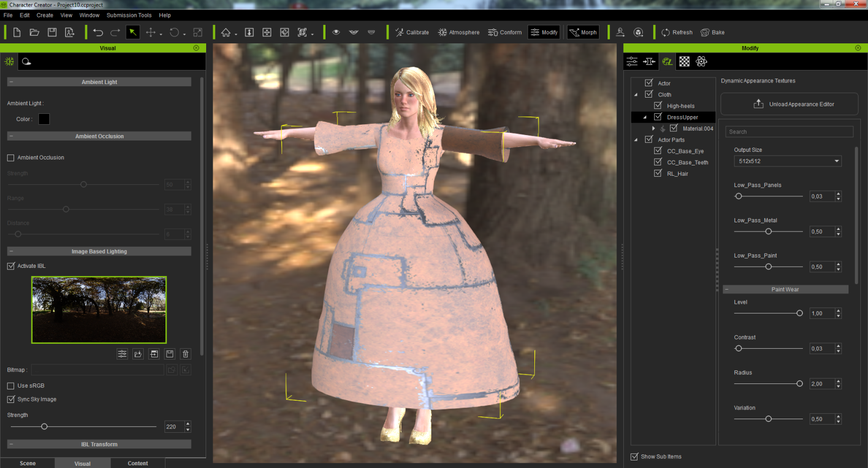Switch to the Scene tab
Image resolution: width=868 pixels, height=468 pixels.
coord(28,463)
